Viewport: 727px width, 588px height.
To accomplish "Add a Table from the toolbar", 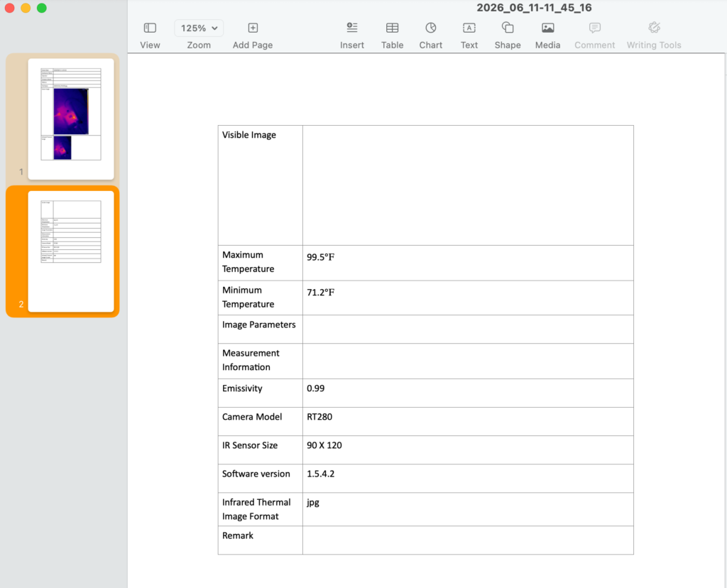I will point(392,28).
